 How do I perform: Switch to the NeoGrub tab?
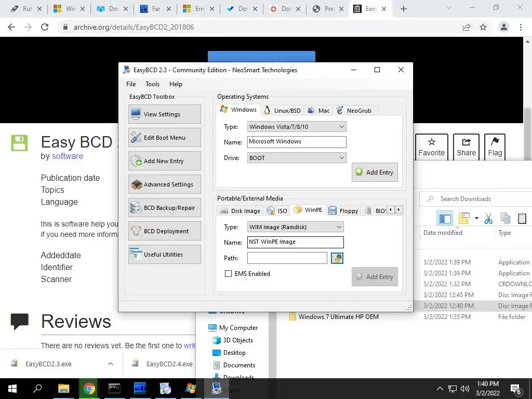(354, 111)
